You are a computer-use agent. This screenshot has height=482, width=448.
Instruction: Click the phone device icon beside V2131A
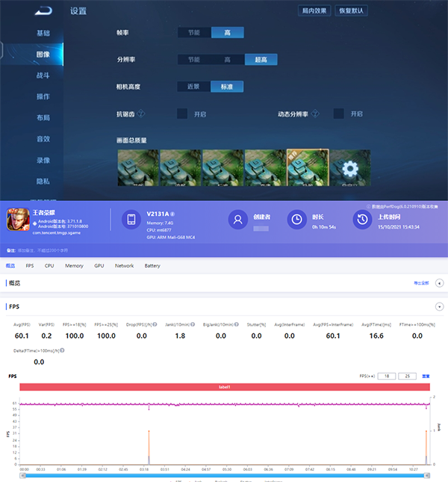pos(131,220)
